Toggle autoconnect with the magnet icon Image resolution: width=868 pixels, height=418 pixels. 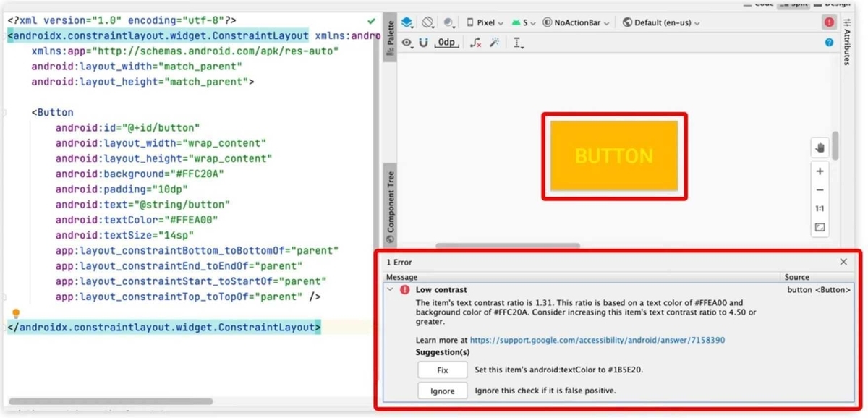click(424, 42)
